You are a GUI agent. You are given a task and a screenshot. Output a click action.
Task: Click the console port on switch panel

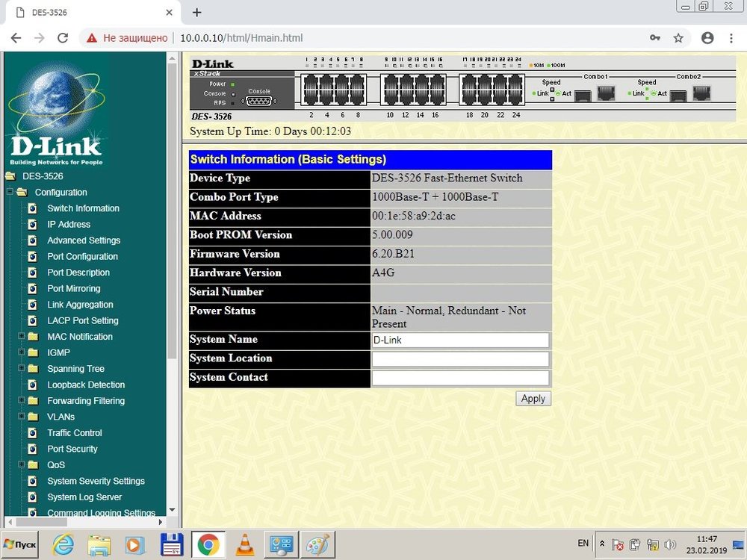[259, 101]
